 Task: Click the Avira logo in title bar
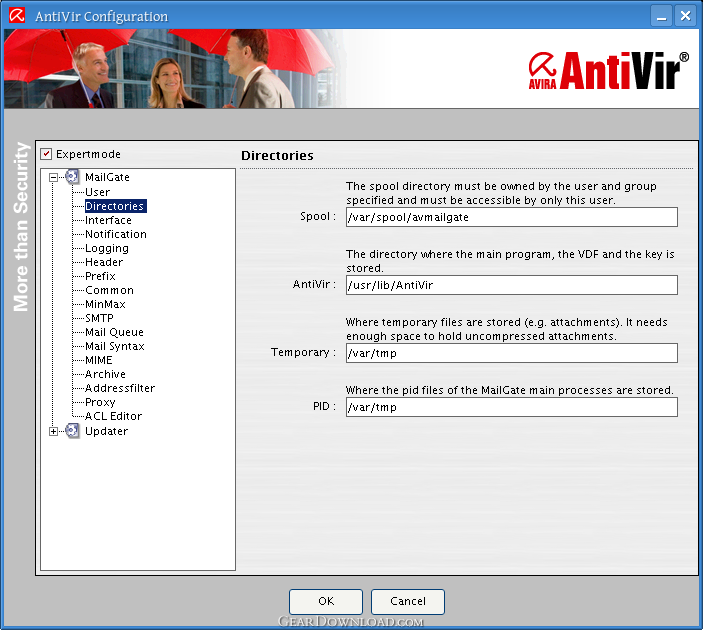click(17, 16)
